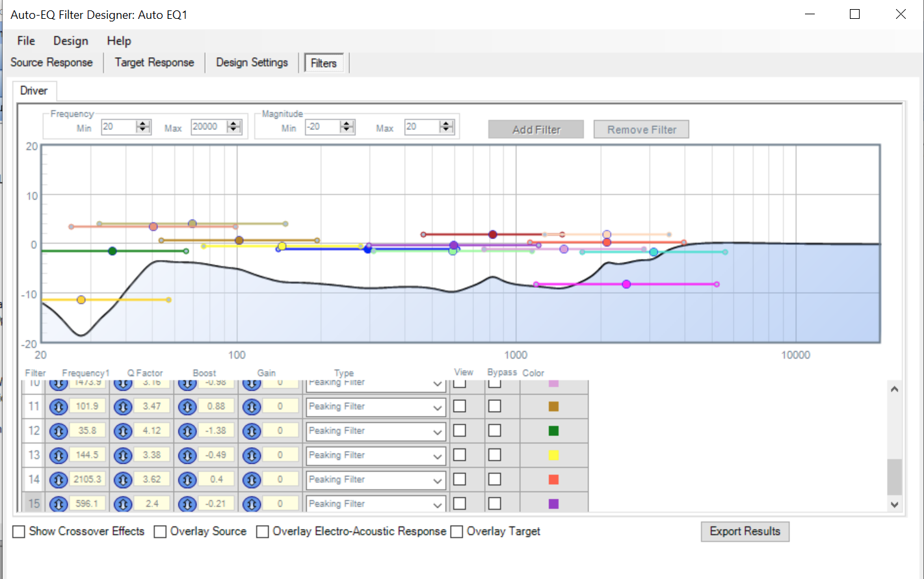
Task: Click the Gain adjust icon for filter 14
Action: 252,480
